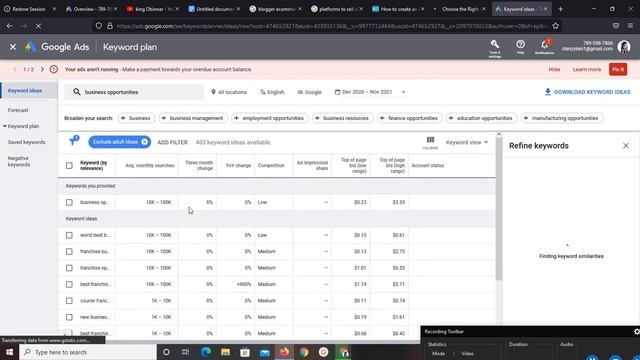Check the 'franchise bu...' keyword row
Screen dimensions: 640x360
pos(69,251)
